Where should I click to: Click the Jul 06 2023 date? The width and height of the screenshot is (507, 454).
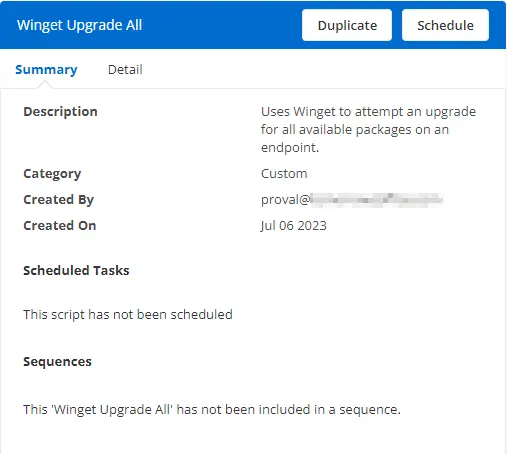294,226
